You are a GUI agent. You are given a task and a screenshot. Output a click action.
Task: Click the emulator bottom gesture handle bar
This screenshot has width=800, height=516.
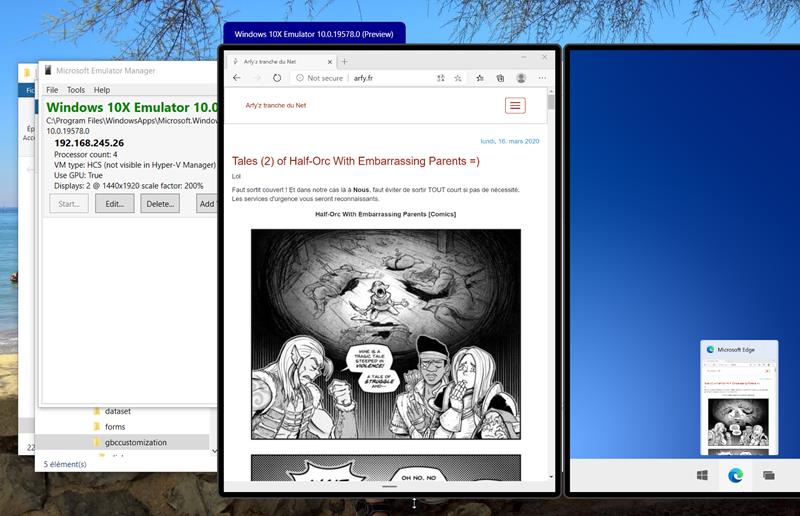389,486
